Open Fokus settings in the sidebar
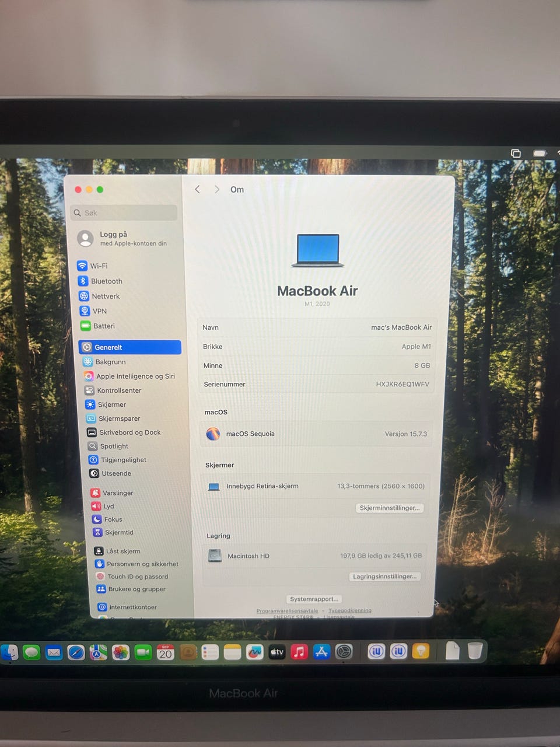The image size is (560, 747). coord(107,519)
